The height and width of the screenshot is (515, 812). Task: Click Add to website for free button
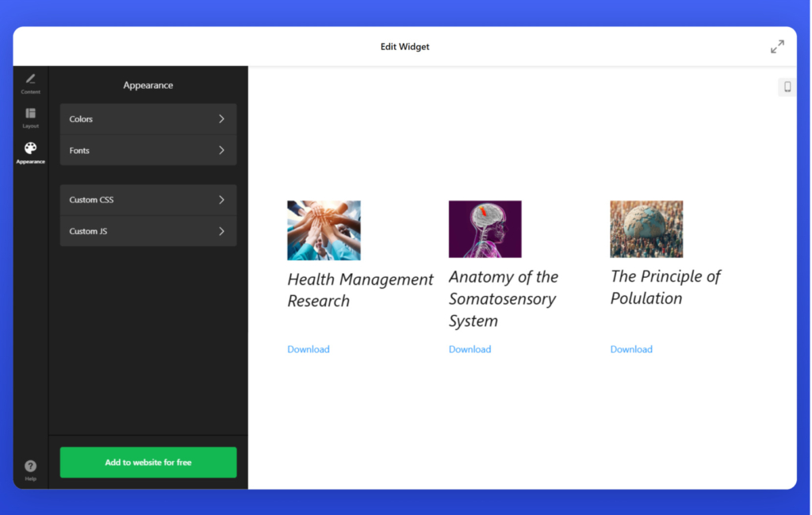point(148,463)
